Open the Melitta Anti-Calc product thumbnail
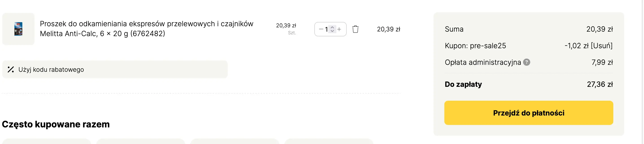The width and height of the screenshot is (644, 144). click(18, 29)
